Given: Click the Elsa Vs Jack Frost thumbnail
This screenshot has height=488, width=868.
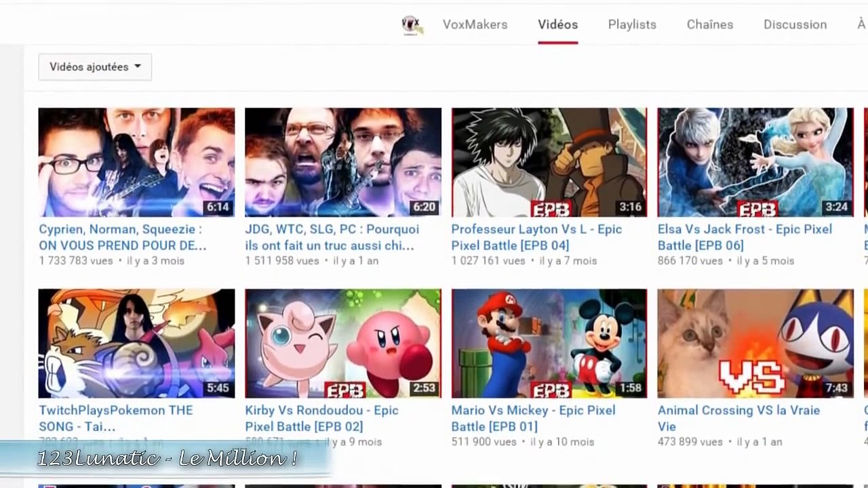Looking at the screenshot, I should (x=755, y=163).
